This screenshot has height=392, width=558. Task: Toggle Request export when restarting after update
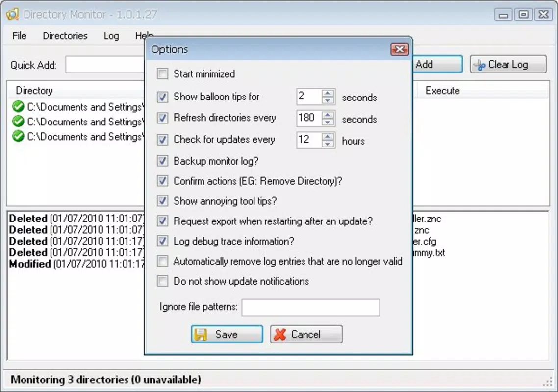pyautogui.click(x=163, y=221)
